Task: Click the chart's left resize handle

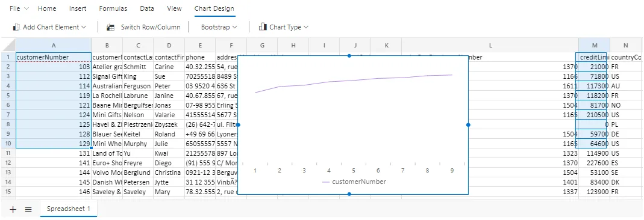Action: pos(238,124)
